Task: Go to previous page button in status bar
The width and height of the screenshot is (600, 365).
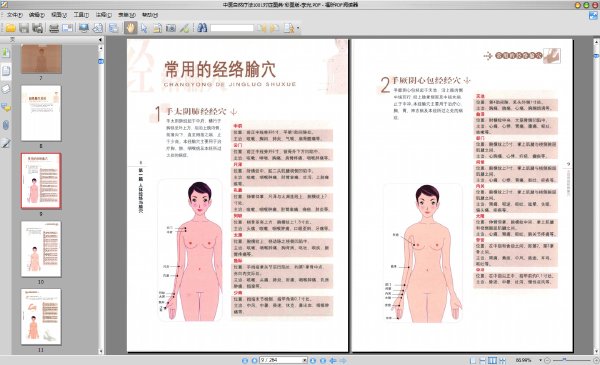Action: pyautogui.click(x=254, y=360)
